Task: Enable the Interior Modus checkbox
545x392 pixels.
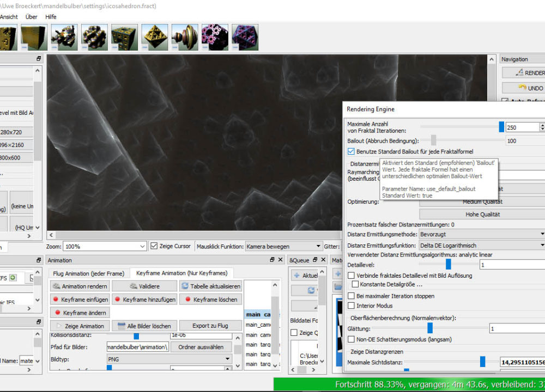Action: coord(351,305)
